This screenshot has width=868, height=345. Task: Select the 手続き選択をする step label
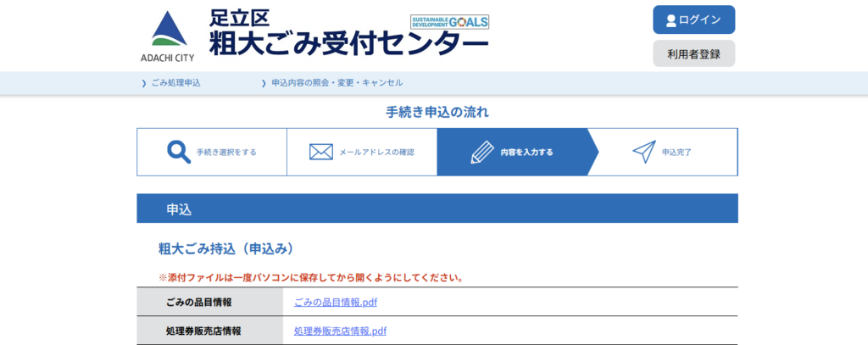pos(226,153)
